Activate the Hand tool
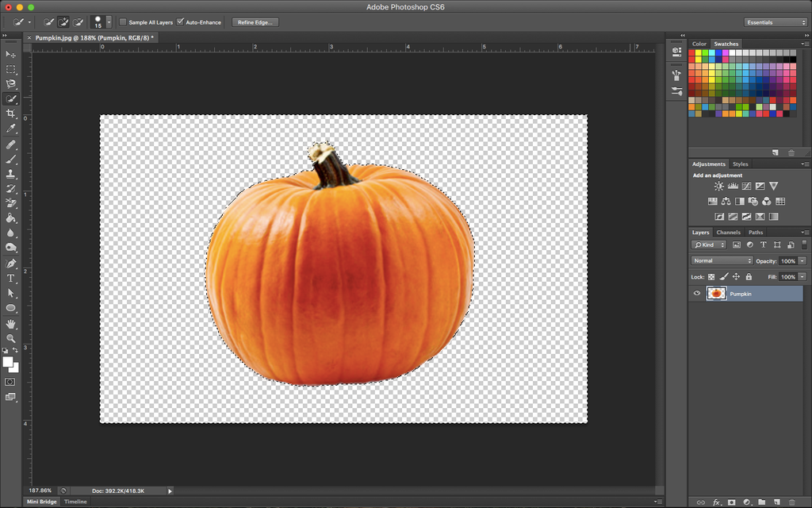This screenshot has height=508, width=812. 11,324
